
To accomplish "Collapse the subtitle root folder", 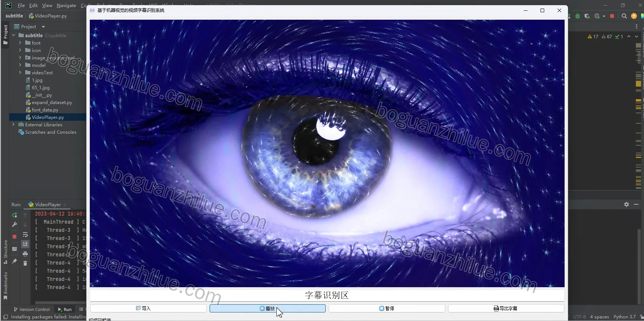I will coord(14,35).
